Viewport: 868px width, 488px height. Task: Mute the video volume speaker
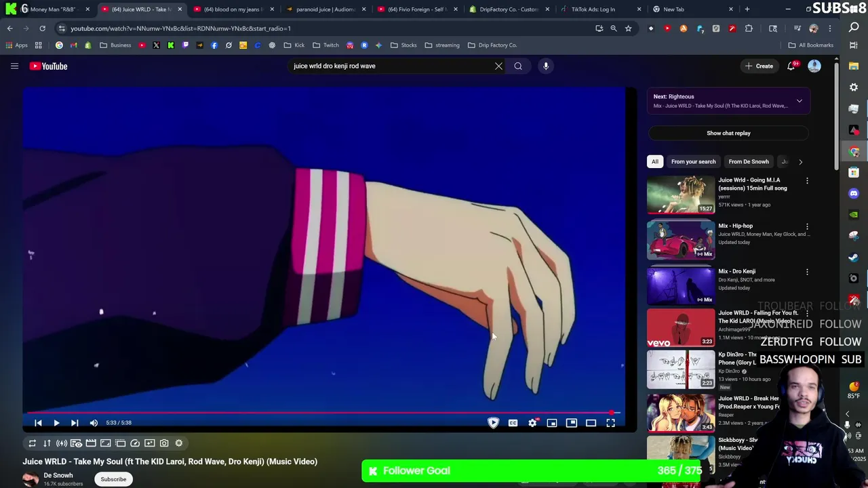click(x=94, y=423)
